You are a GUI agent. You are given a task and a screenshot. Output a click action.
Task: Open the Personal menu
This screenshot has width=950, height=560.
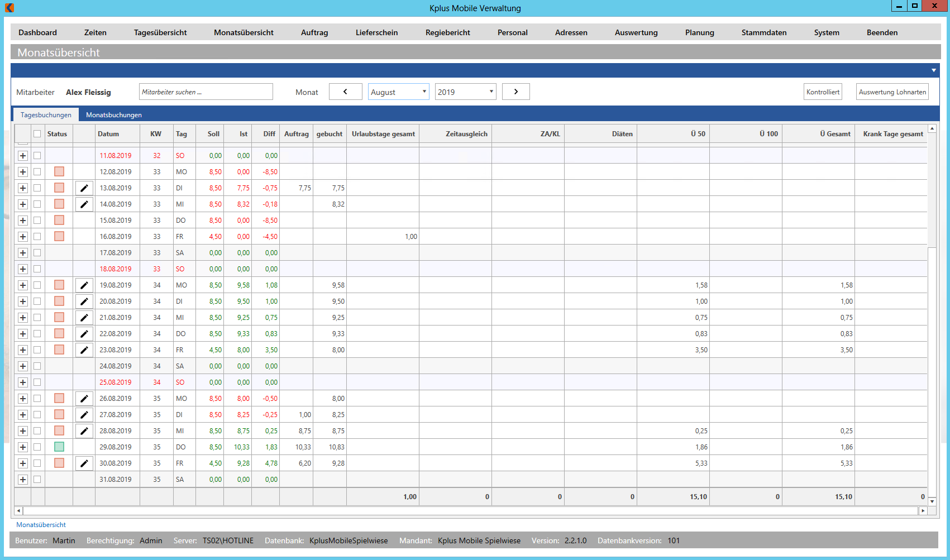[513, 32]
